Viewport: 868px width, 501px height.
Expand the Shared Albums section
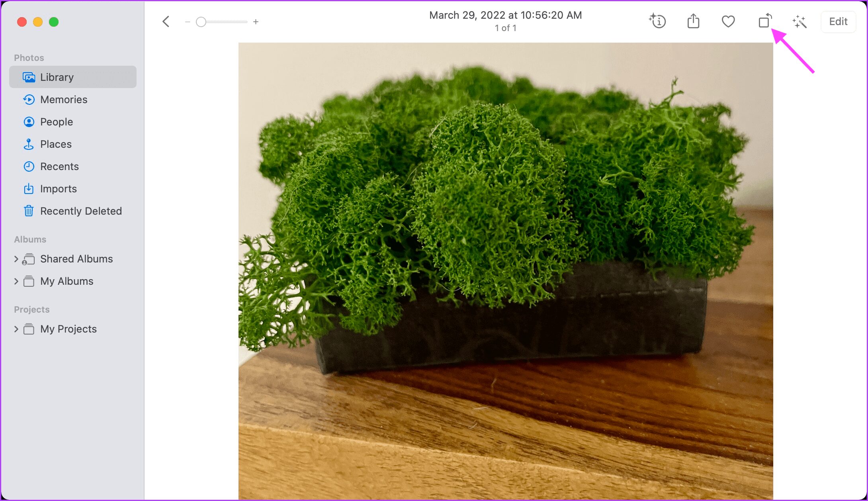point(16,259)
